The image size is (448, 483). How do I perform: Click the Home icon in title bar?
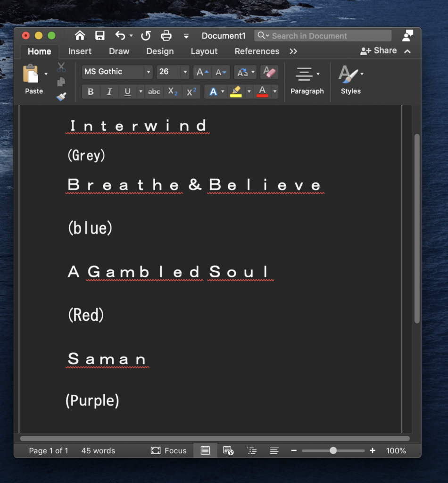click(x=80, y=36)
